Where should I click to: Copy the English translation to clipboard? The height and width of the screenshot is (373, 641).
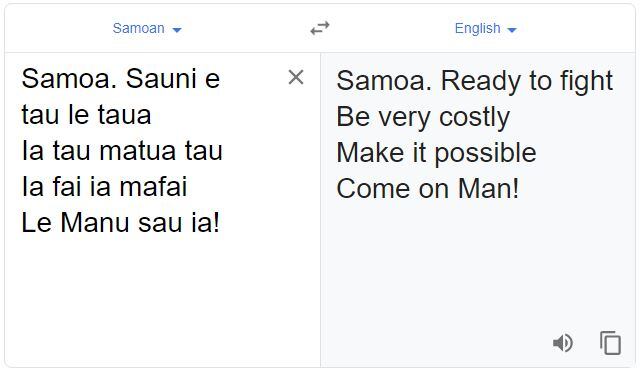click(x=610, y=343)
